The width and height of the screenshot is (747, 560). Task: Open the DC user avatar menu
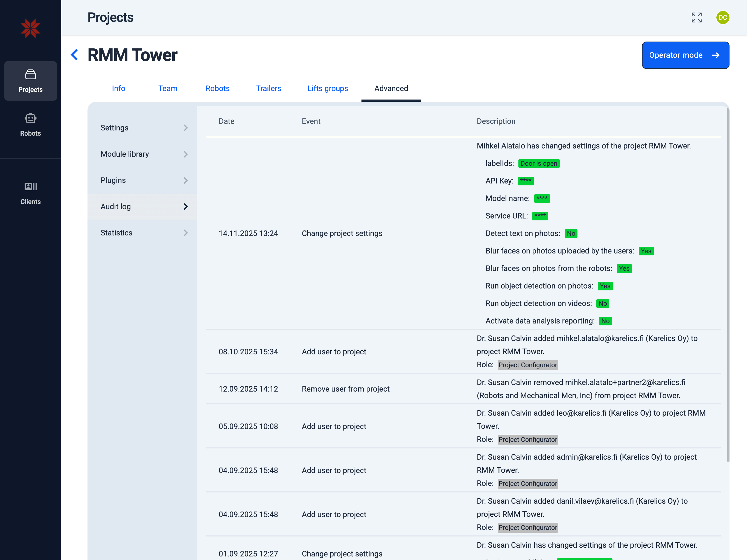click(x=722, y=17)
